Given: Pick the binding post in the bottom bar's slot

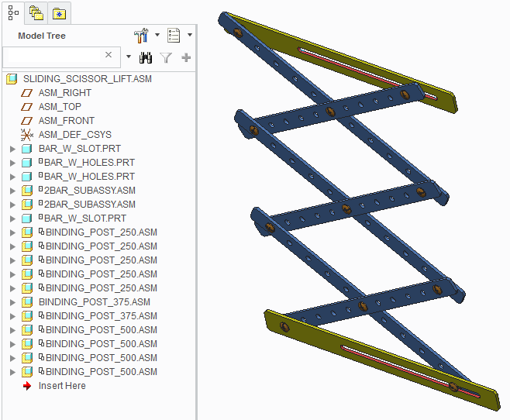Looking at the screenshot, I should (x=453, y=387).
